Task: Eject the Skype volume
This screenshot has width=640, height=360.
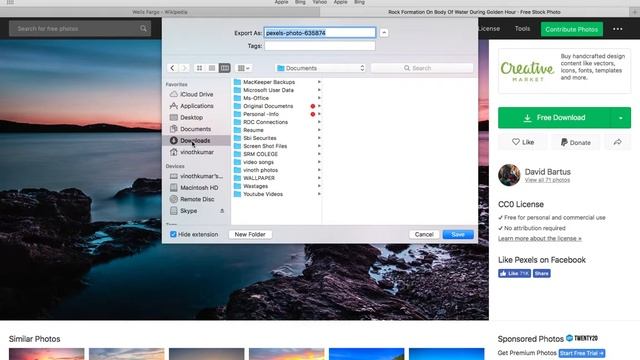Action: (x=222, y=211)
